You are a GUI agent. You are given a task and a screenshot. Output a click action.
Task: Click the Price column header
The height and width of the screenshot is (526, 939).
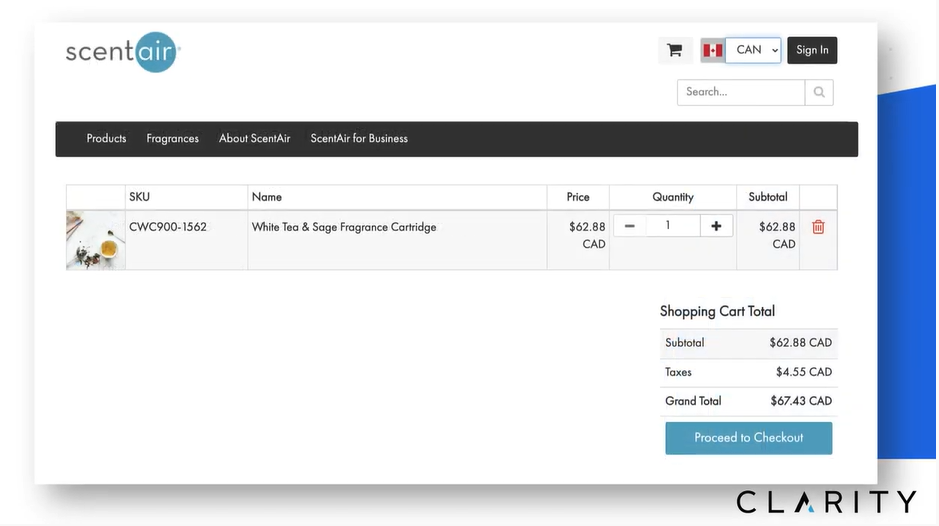pyautogui.click(x=578, y=197)
